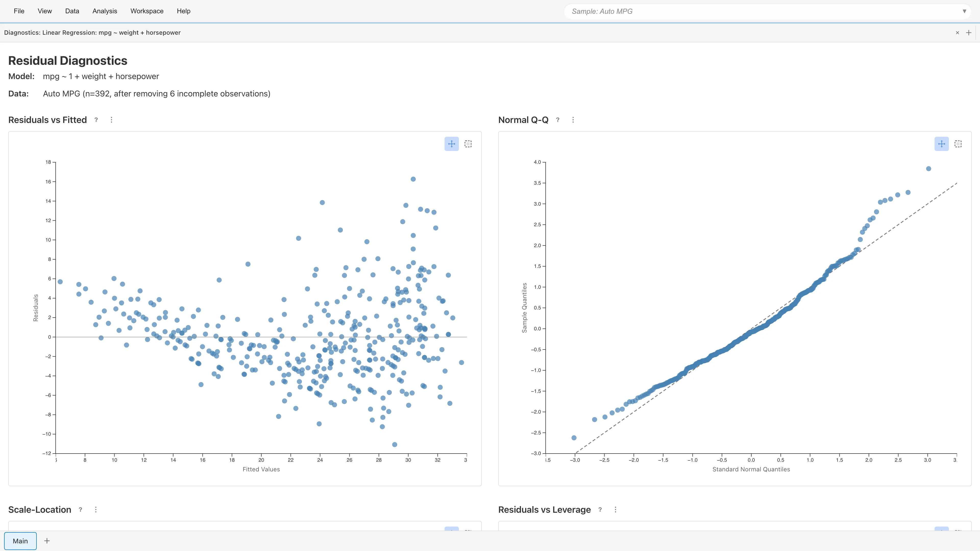Add a new sheet next to Main
Viewport: 980px width, 551px height.
point(47,541)
